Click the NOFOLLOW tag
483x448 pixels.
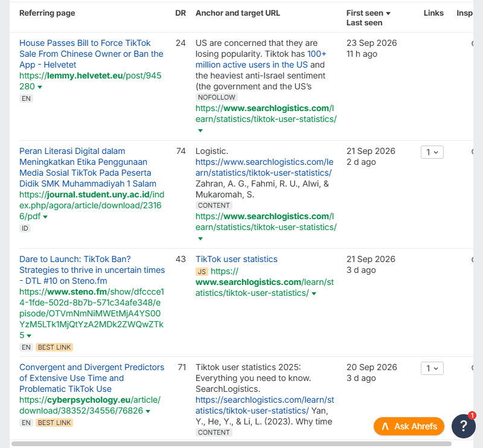pos(217,97)
